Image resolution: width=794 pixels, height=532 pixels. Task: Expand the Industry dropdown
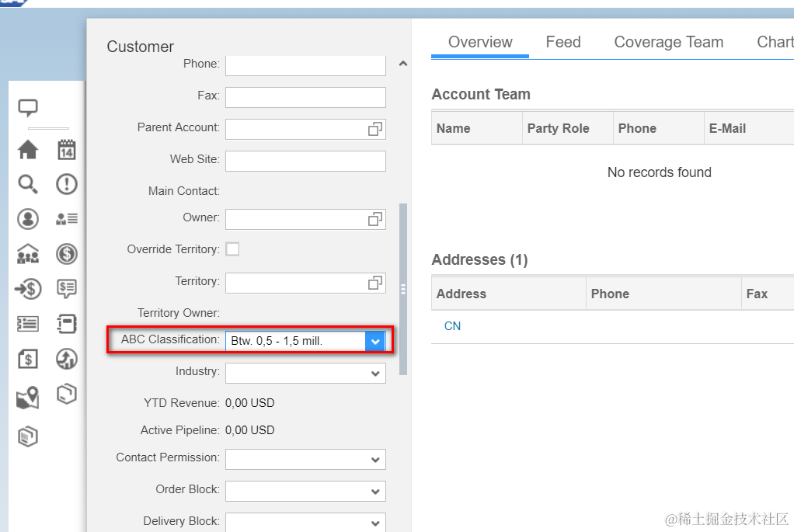pos(375,374)
